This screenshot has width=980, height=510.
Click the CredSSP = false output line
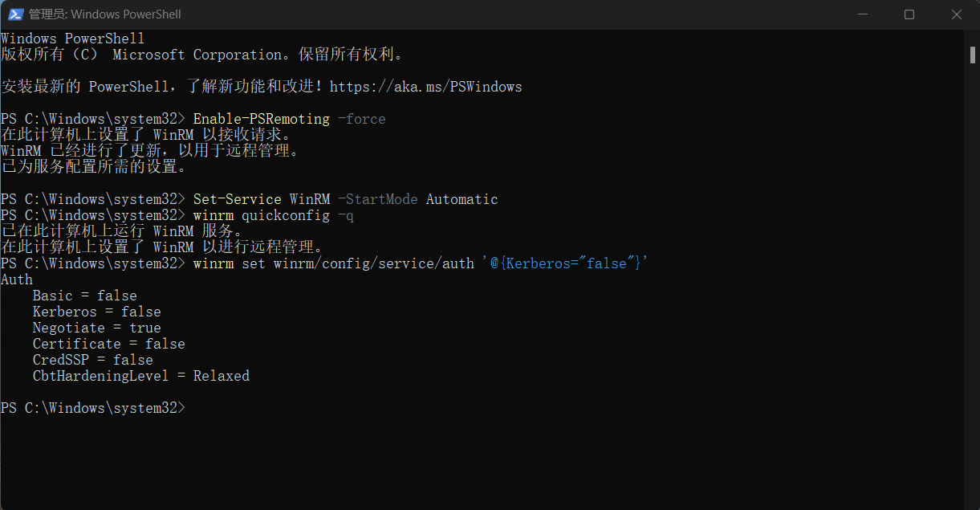tap(93, 360)
